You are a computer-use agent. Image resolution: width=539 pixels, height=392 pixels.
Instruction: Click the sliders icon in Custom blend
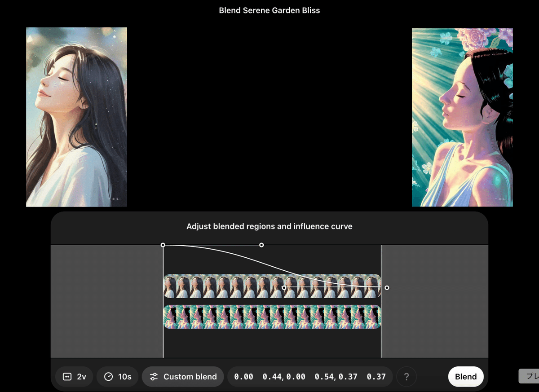pyautogui.click(x=154, y=377)
